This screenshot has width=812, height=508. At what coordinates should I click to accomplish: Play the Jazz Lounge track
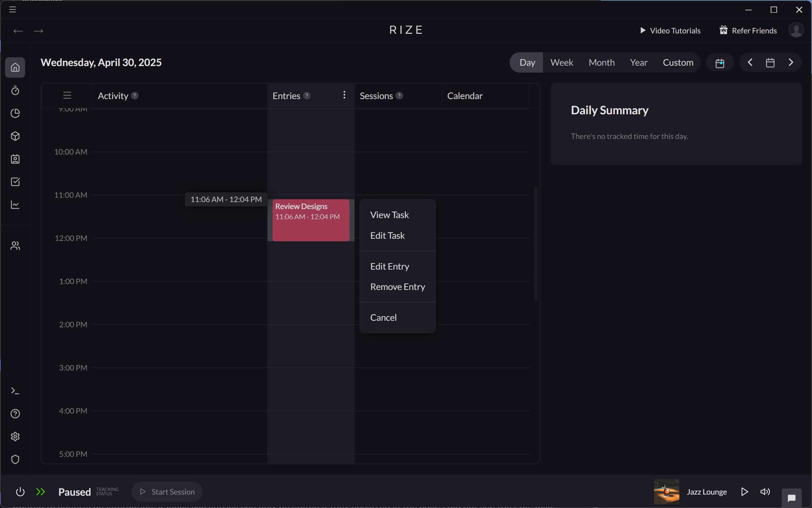(745, 492)
